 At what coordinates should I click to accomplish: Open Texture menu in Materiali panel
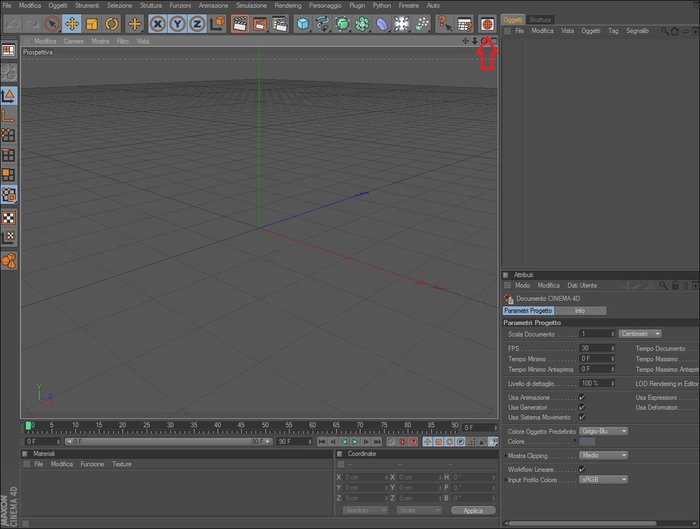click(x=121, y=464)
